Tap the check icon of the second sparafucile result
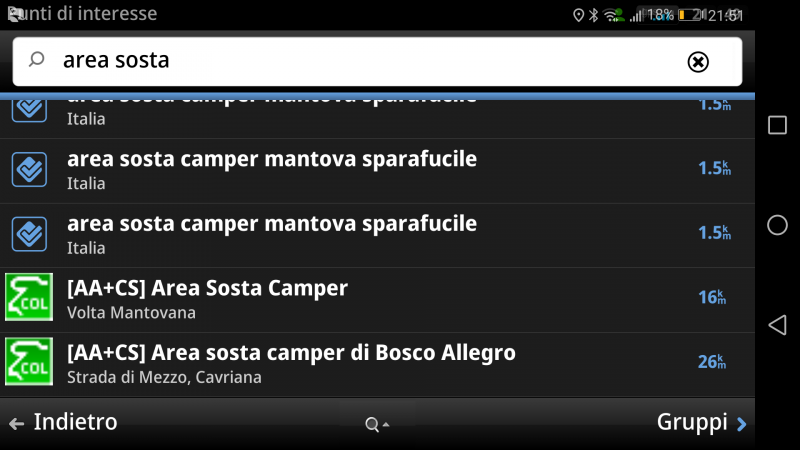This screenshot has height=450, width=800. click(x=29, y=169)
